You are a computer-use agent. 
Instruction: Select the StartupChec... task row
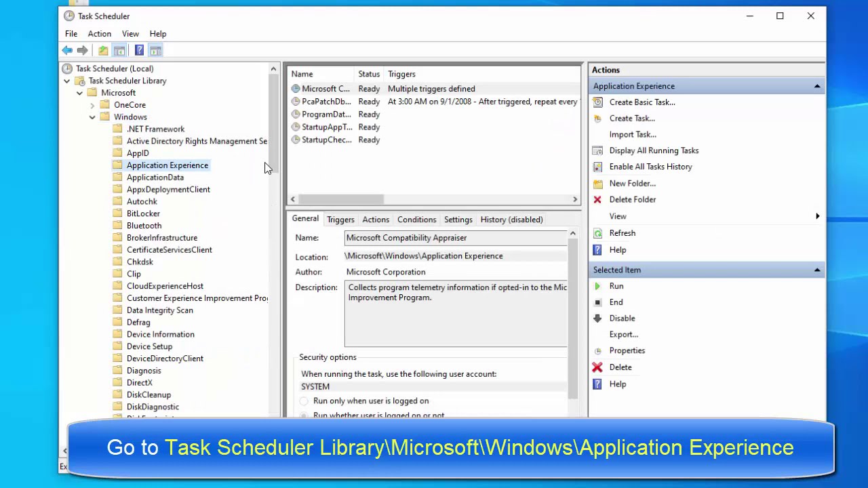click(434, 140)
